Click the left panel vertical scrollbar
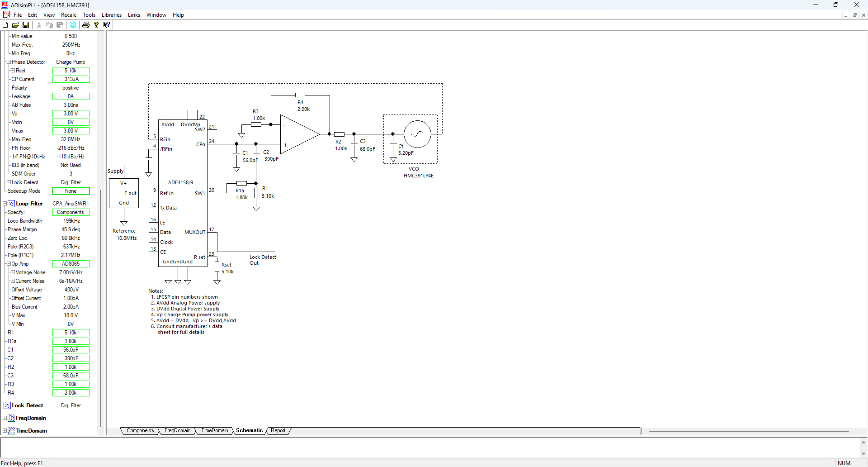This screenshot has width=868, height=467. coord(100,308)
